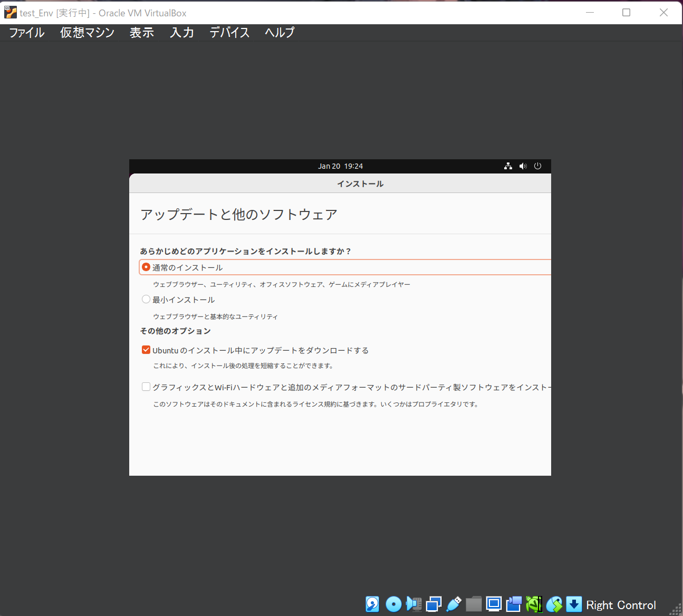Viewport: 683px width, 616px height.
Task: Open the Ubuntu volume speaker icon
Action: pos(523,166)
